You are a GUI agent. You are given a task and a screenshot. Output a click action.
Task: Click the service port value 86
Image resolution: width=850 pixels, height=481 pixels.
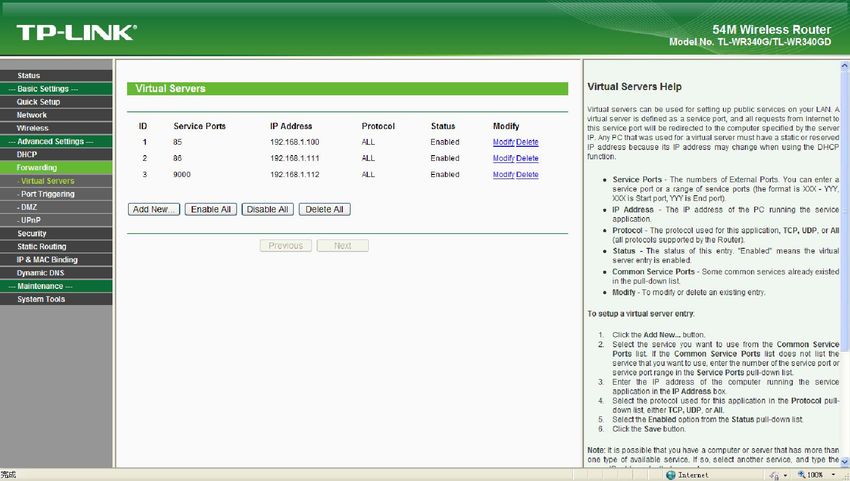(177, 158)
